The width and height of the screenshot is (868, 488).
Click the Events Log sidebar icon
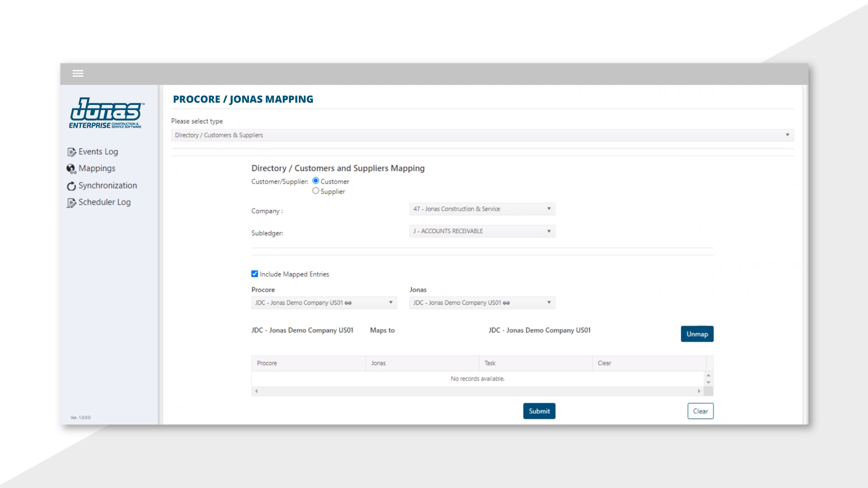point(71,152)
